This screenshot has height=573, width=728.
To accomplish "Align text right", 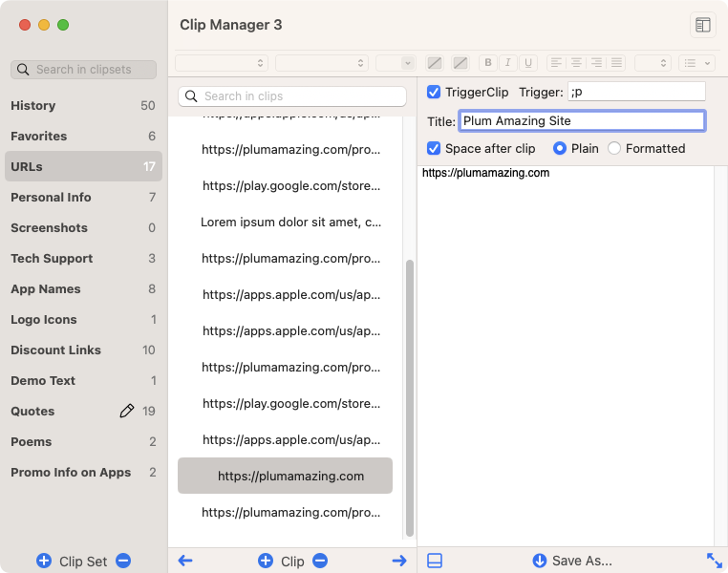I will 596,63.
